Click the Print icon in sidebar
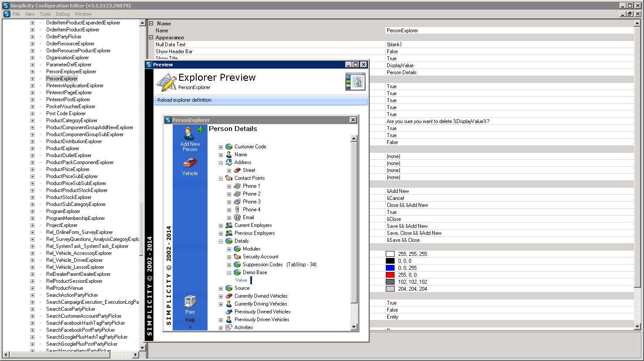The width and height of the screenshot is (644, 361). point(190,302)
